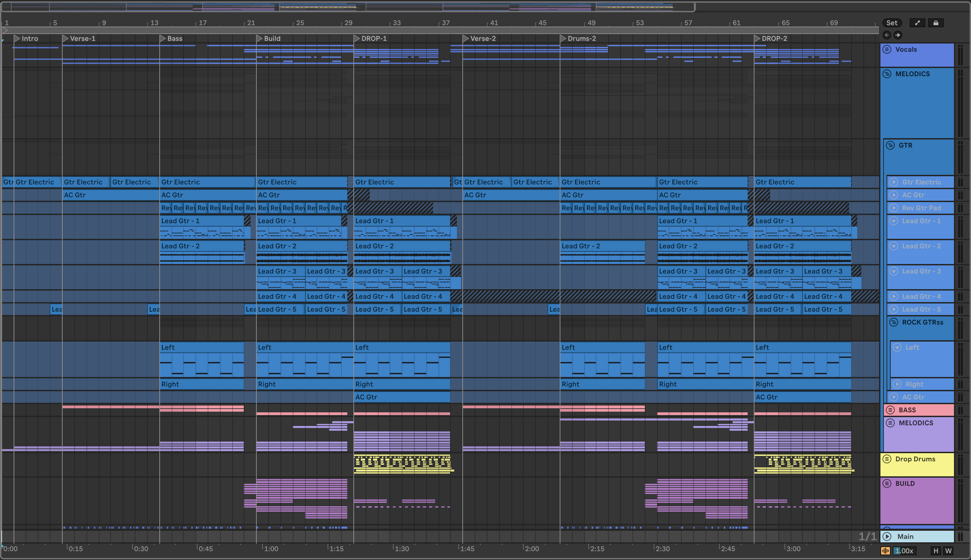Image resolution: width=971 pixels, height=560 pixels.
Task: Select the BUILD track header
Action: [x=918, y=501]
